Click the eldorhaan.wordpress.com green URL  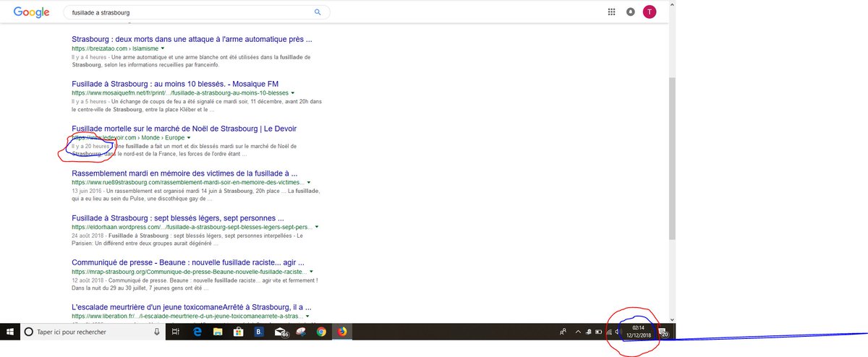click(191, 227)
